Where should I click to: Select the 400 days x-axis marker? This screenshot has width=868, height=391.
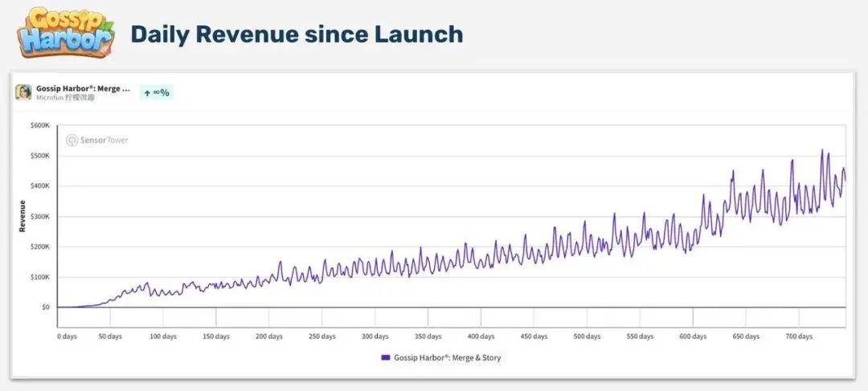(480, 336)
